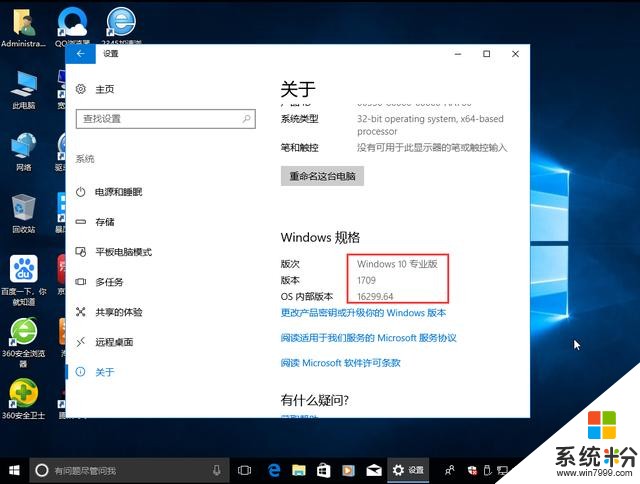Open the media player taskbar icon
The image size is (640, 484).
coord(348,471)
